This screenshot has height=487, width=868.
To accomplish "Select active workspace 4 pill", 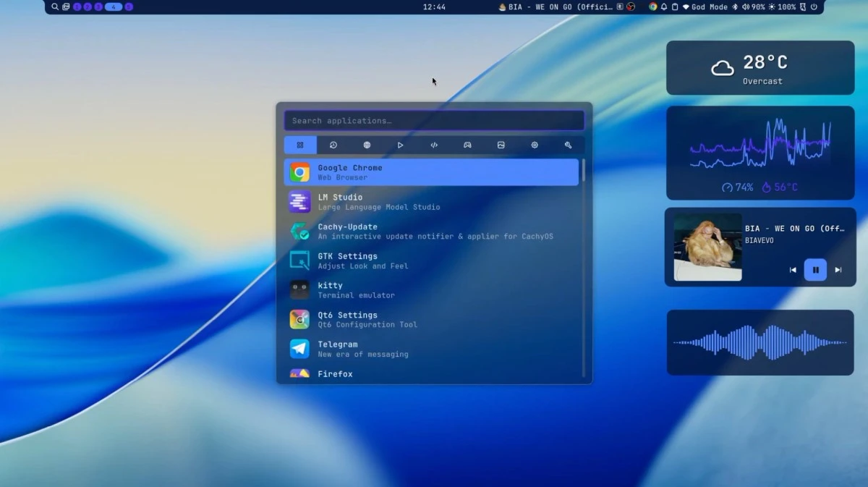I will click(114, 7).
